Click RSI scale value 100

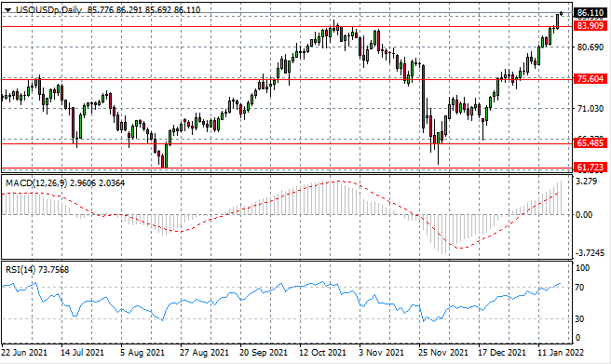582,268
